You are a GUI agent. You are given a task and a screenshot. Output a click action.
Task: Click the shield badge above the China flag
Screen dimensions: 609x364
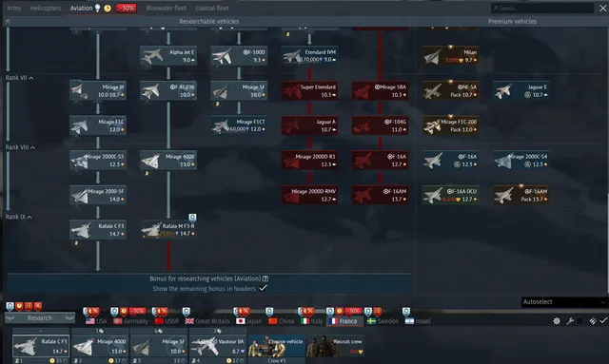coord(269,311)
